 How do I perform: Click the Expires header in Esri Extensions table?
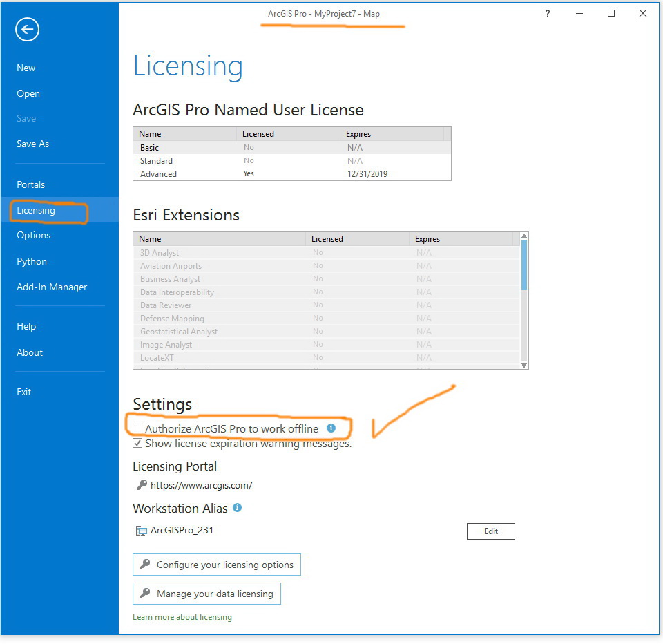pos(461,239)
